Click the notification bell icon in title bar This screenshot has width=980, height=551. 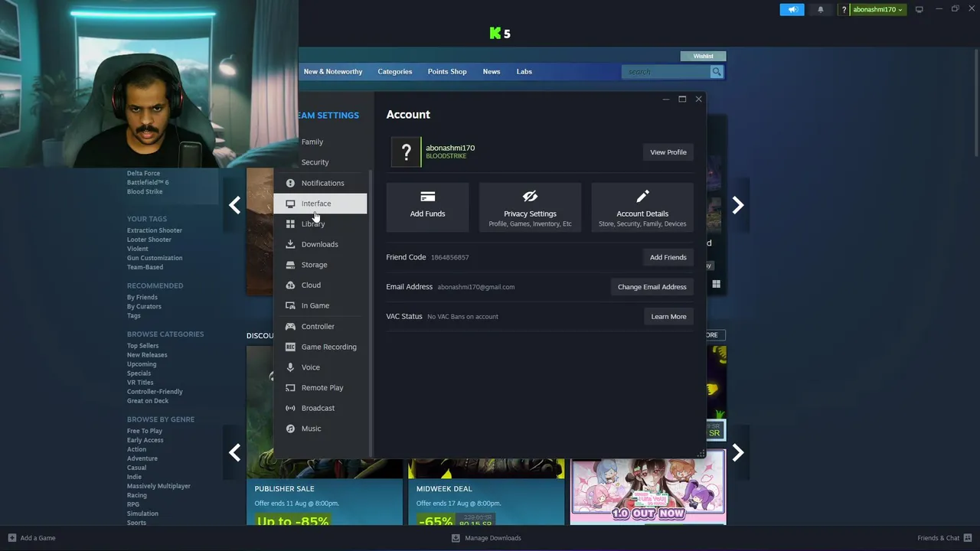[x=821, y=9]
